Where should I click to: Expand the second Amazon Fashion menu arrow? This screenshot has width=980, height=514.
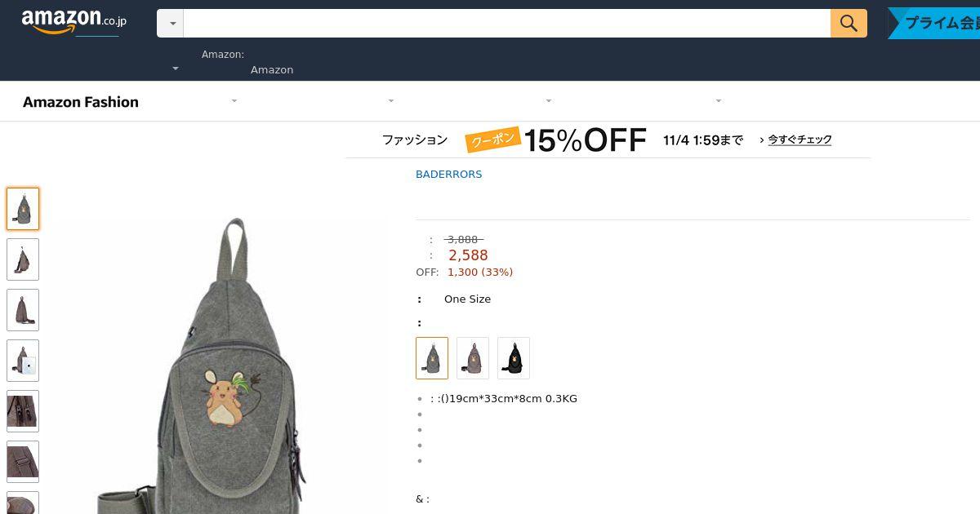click(391, 101)
